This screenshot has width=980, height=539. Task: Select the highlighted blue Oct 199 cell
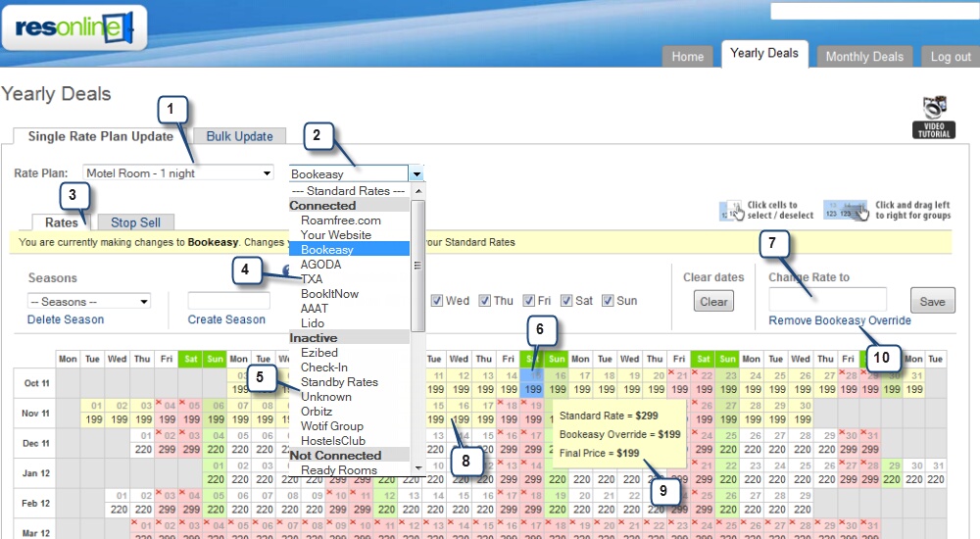tap(532, 382)
